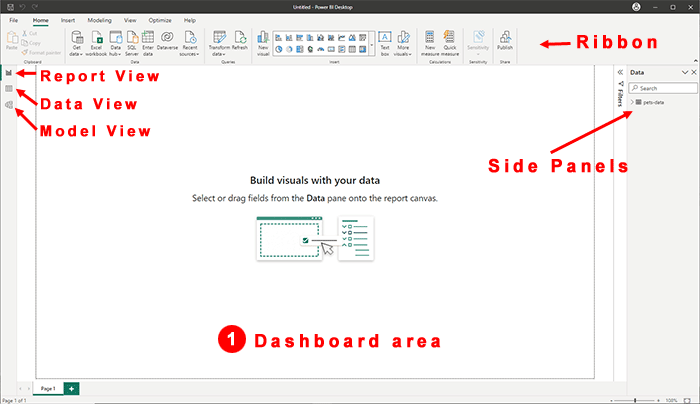Open the Modeling ribbon tab
The height and width of the screenshot is (404, 700).
[99, 20]
